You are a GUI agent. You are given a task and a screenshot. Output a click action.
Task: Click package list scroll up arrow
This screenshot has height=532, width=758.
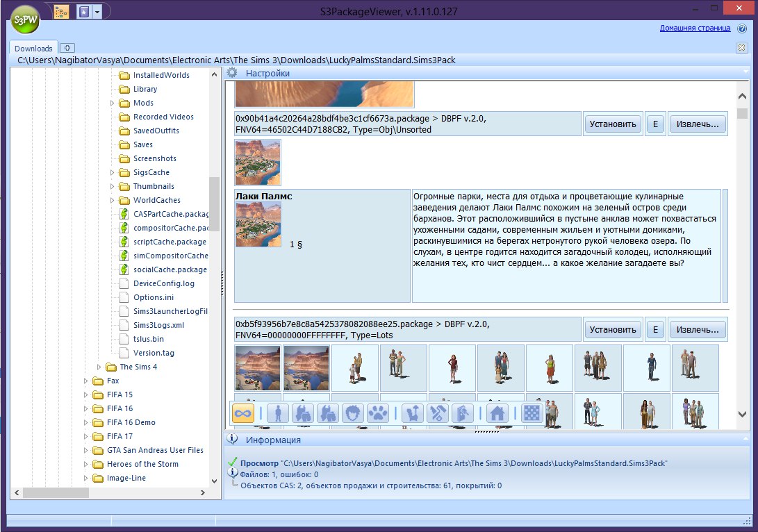click(x=742, y=96)
